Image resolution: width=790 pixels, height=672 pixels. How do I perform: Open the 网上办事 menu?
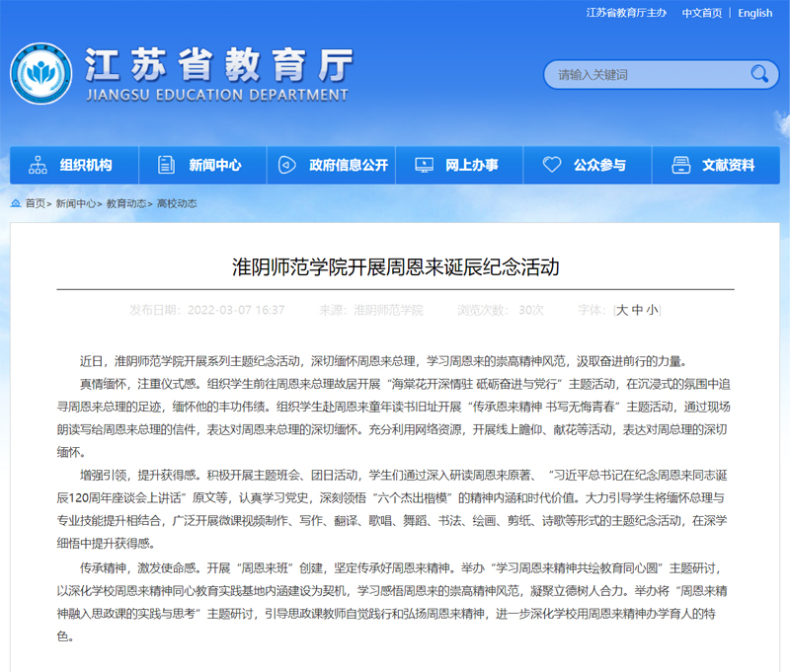459,165
